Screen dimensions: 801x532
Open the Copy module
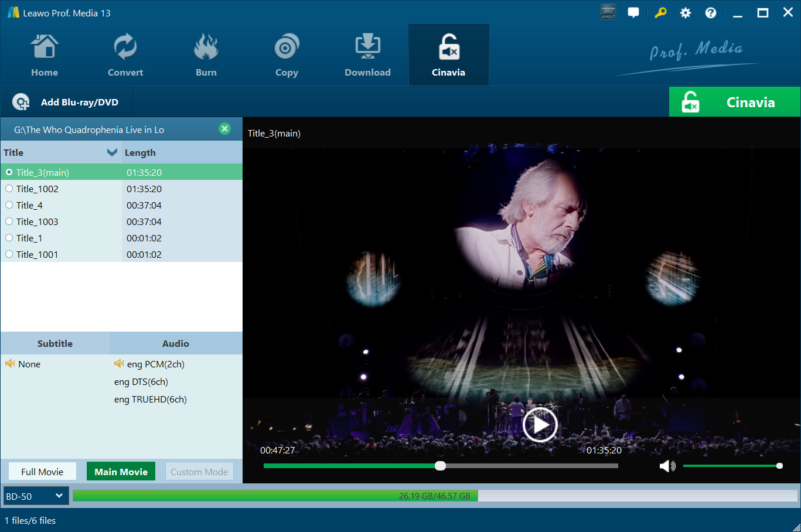point(287,56)
